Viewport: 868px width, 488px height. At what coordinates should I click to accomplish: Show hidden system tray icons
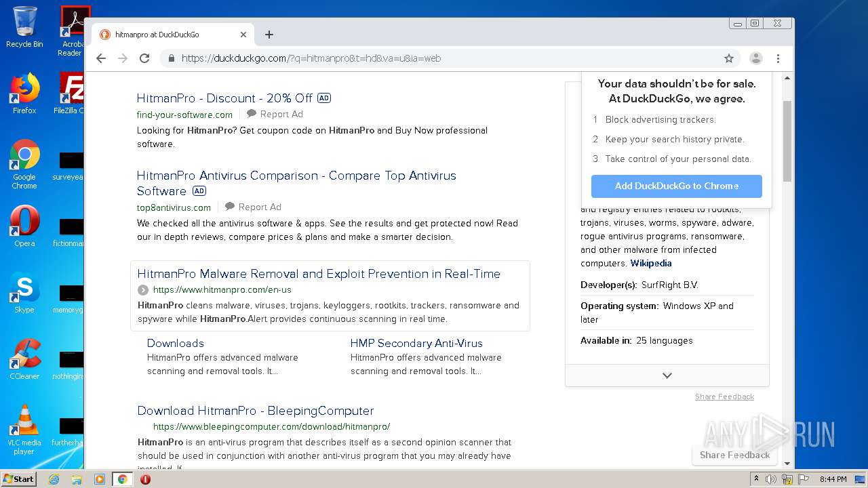[757, 479]
